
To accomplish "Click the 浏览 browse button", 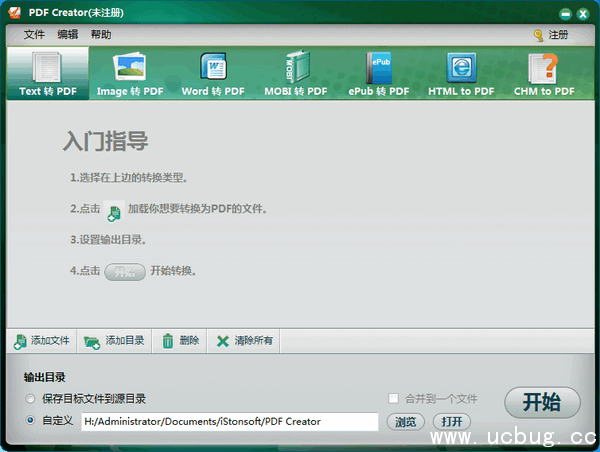I will pos(405,422).
